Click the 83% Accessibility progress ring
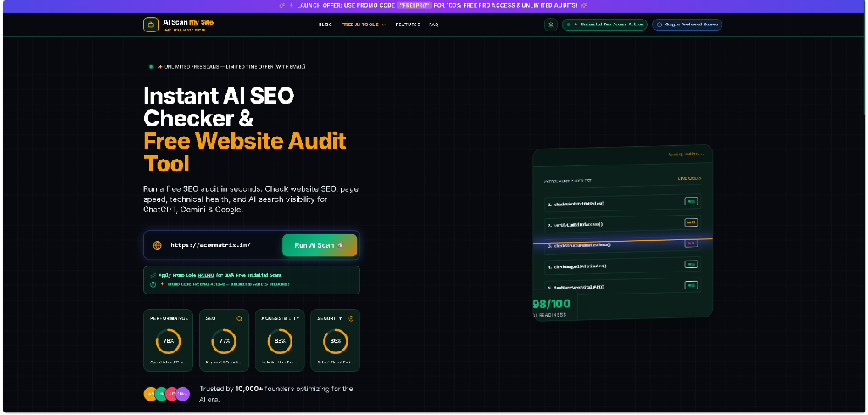The image size is (868, 415). point(280,341)
